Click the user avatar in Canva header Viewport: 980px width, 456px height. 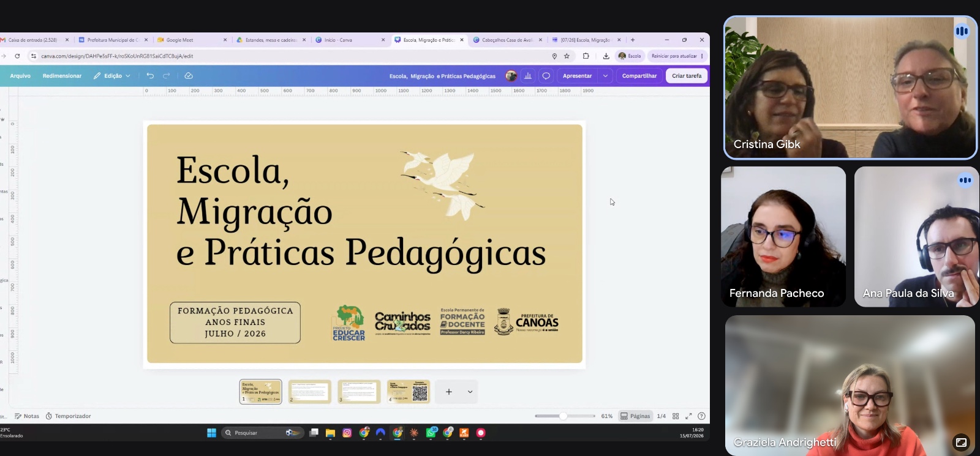click(511, 76)
